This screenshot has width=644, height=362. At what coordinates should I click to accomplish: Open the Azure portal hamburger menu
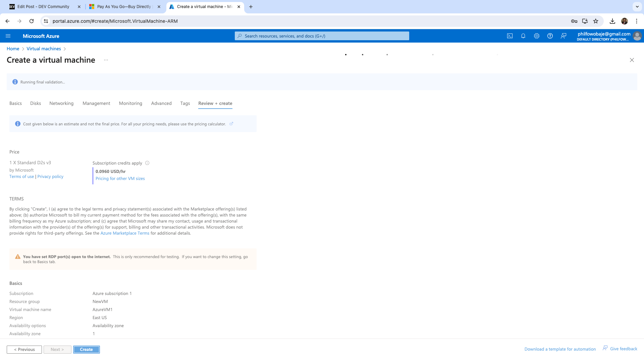(8, 36)
